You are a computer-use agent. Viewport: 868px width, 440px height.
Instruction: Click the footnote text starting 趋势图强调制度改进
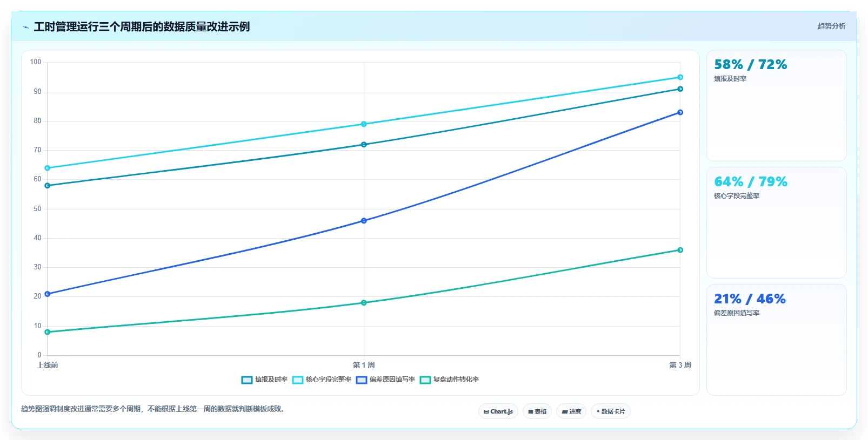154,409
